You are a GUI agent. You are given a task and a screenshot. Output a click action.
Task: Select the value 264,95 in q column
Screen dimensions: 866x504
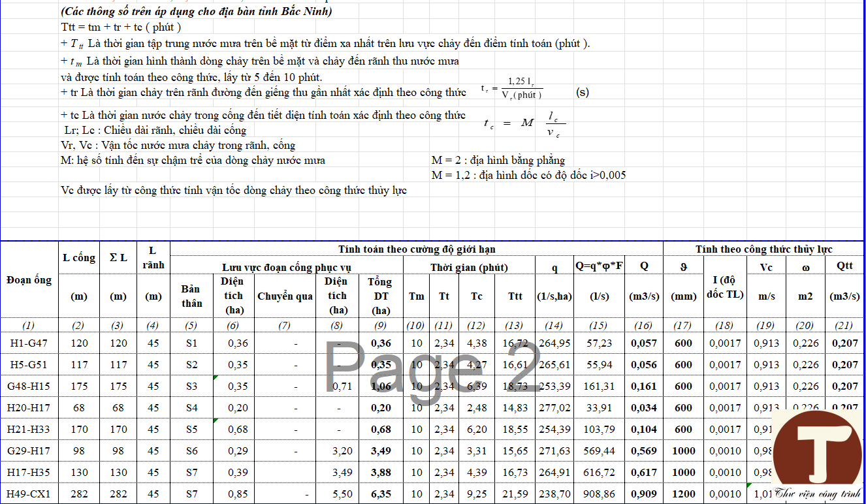pyautogui.click(x=554, y=343)
